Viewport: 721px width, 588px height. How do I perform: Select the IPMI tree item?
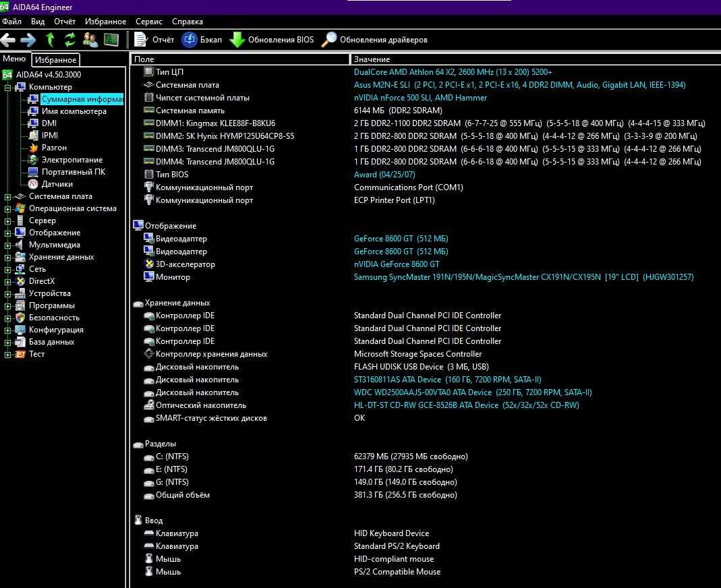50,136
